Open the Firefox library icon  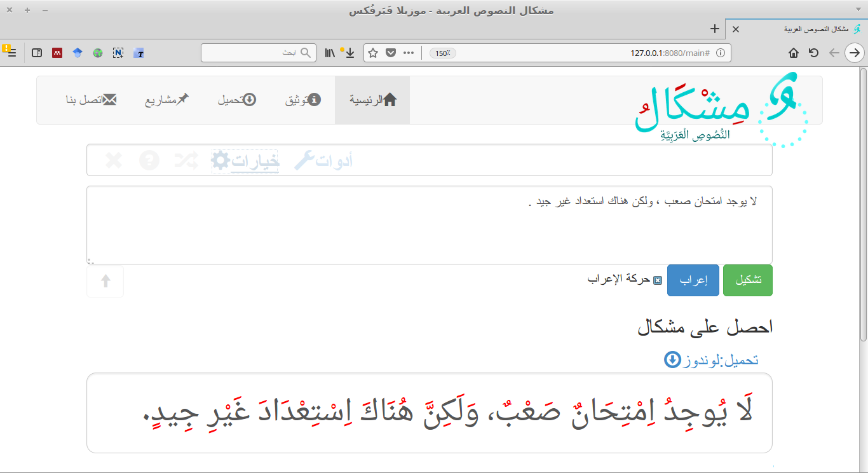[330, 53]
